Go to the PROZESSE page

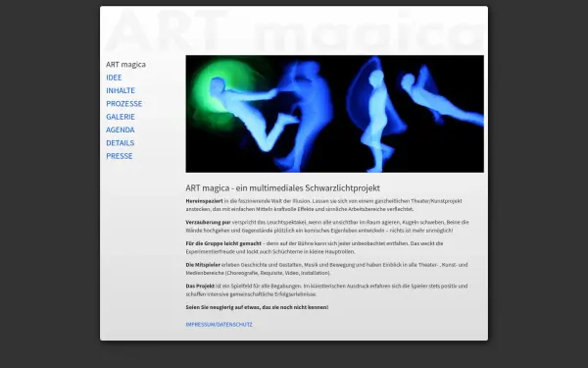pyautogui.click(x=123, y=104)
